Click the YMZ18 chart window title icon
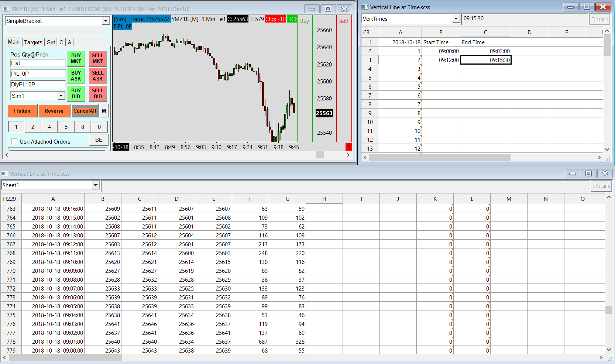The width and height of the screenshot is (615, 364). pyautogui.click(x=6, y=9)
